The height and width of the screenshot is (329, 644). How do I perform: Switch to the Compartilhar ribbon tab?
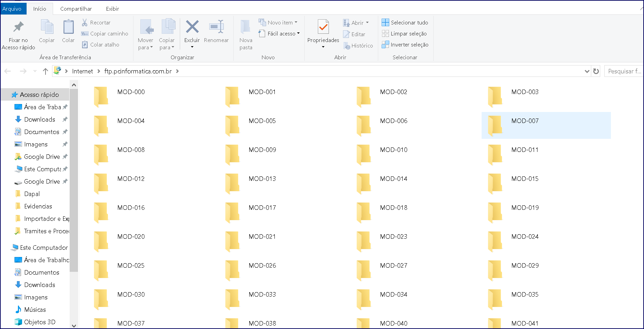click(x=76, y=9)
